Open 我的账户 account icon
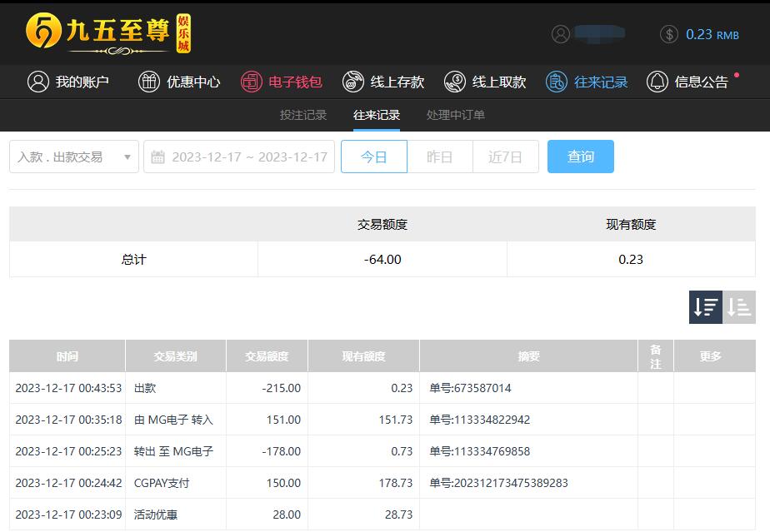 click(x=38, y=82)
